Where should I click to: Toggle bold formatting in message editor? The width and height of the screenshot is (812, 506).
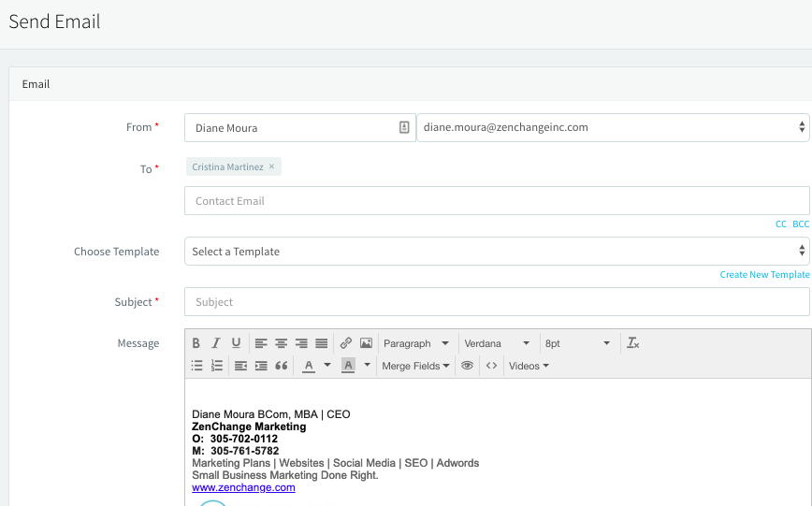click(x=196, y=343)
